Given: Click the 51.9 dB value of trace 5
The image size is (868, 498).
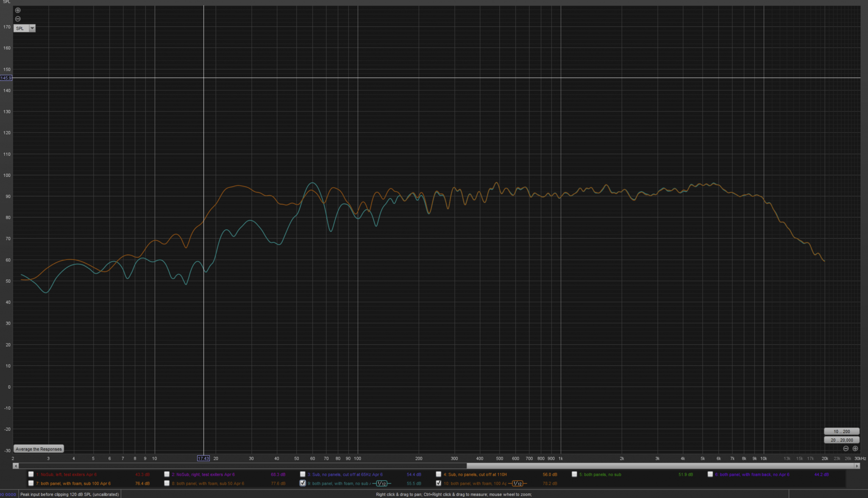Looking at the screenshot, I should [685, 475].
